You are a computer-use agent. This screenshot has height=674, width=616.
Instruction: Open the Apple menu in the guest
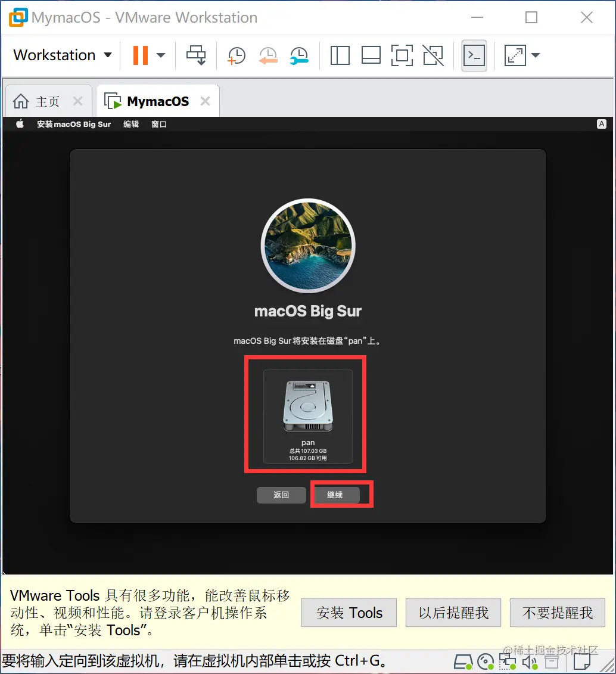click(x=20, y=124)
